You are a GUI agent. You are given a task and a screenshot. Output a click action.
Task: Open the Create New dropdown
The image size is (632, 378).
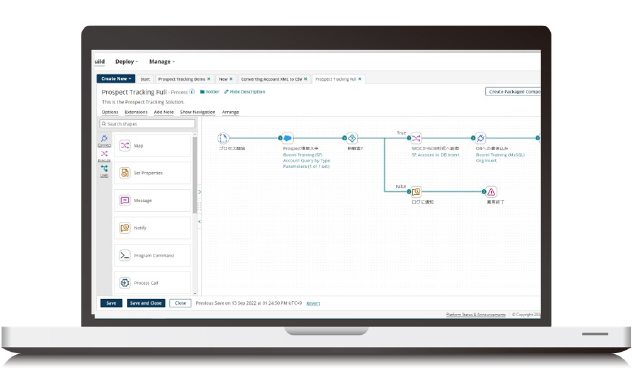click(x=116, y=79)
